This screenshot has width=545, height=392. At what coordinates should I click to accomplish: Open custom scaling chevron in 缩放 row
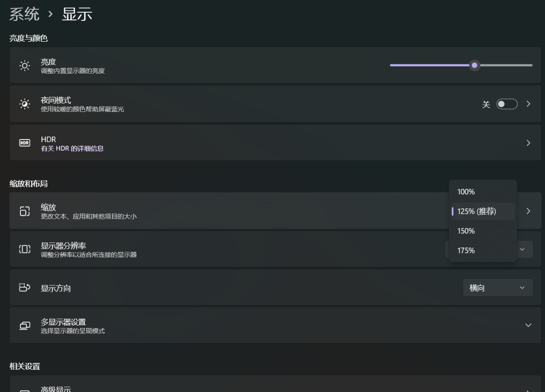528,211
